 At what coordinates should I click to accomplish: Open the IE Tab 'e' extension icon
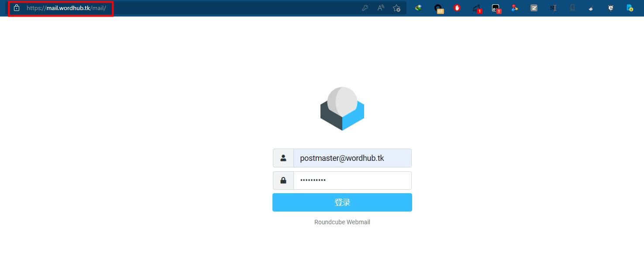(611, 8)
